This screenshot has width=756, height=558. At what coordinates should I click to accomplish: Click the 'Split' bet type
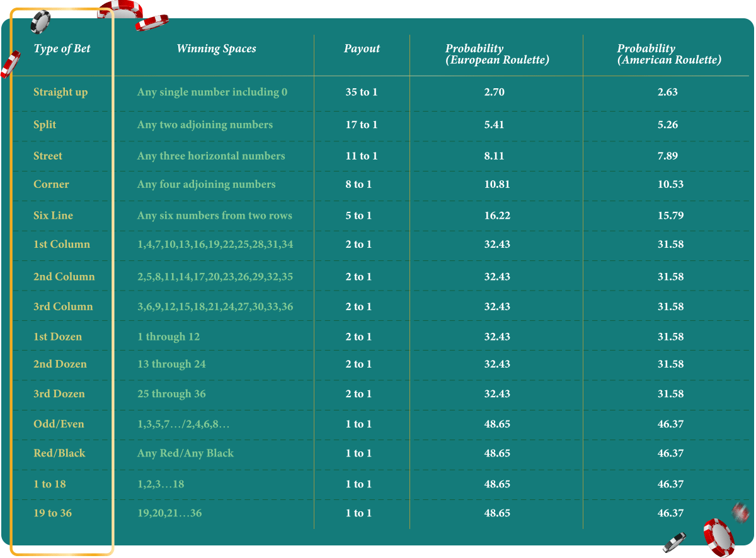click(x=45, y=125)
